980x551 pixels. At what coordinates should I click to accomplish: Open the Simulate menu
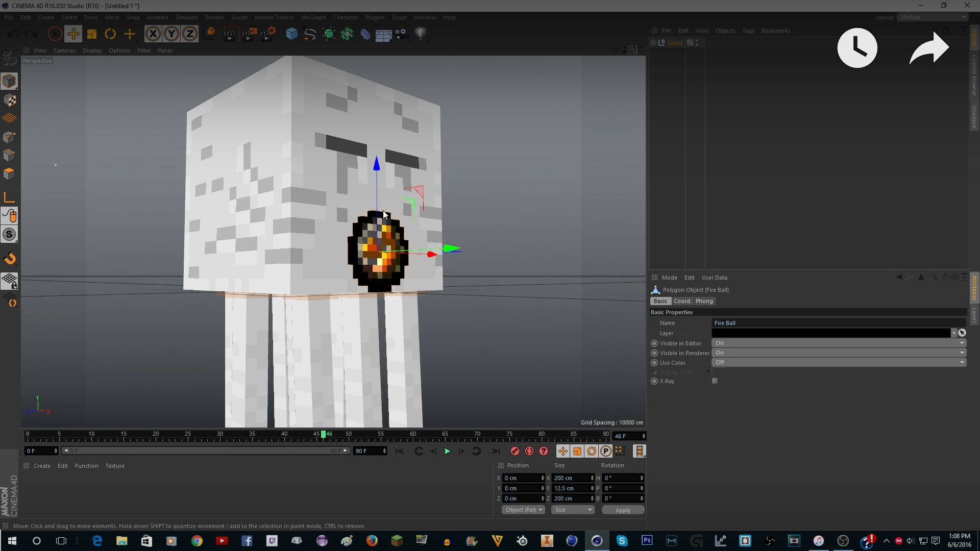pyautogui.click(x=186, y=17)
